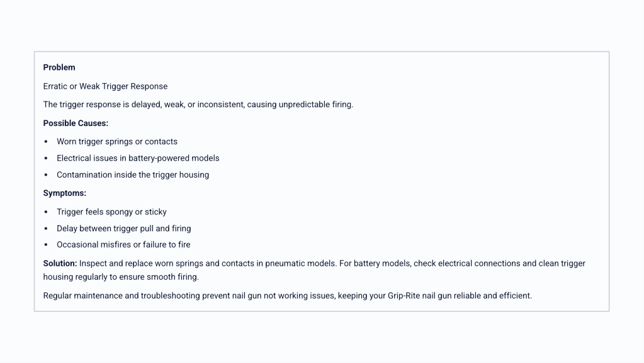Click the sentence about unpredictable firing

coord(198,105)
